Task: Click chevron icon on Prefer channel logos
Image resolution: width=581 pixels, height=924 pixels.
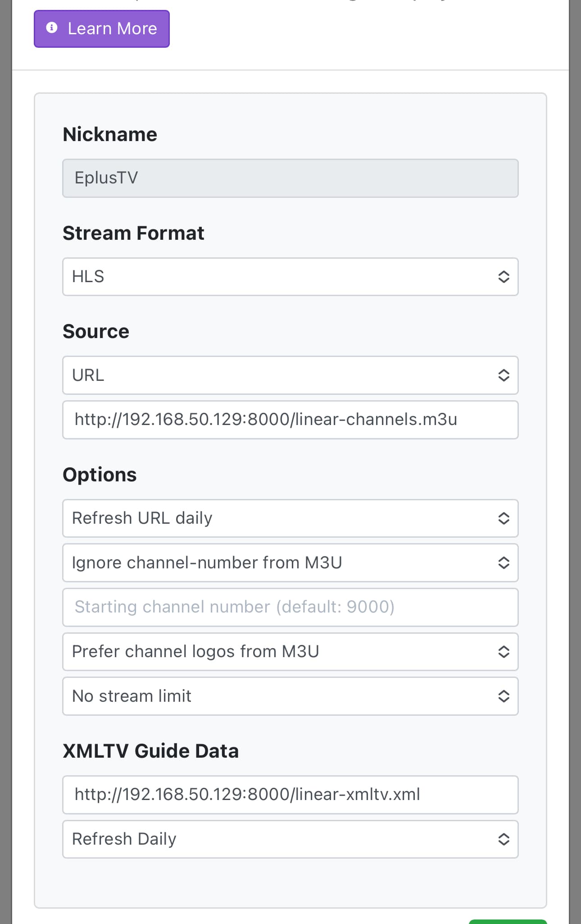Action: pyautogui.click(x=504, y=652)
